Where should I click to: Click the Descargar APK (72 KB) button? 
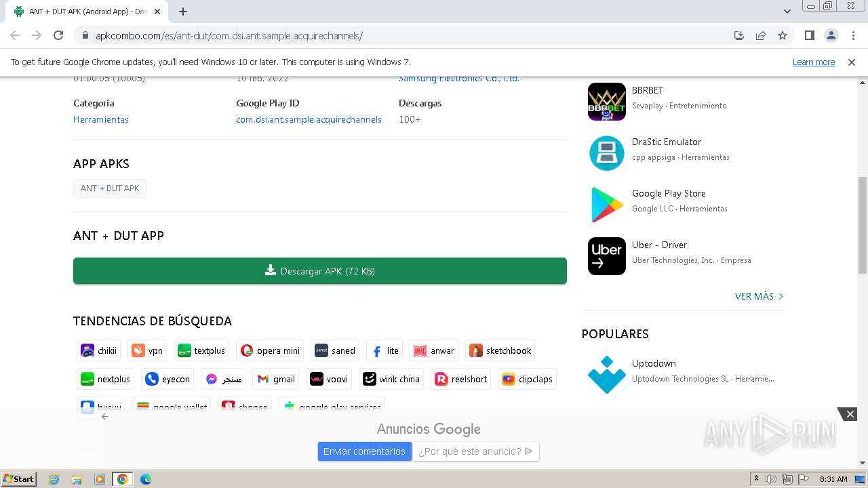click(x=320, y=270)
